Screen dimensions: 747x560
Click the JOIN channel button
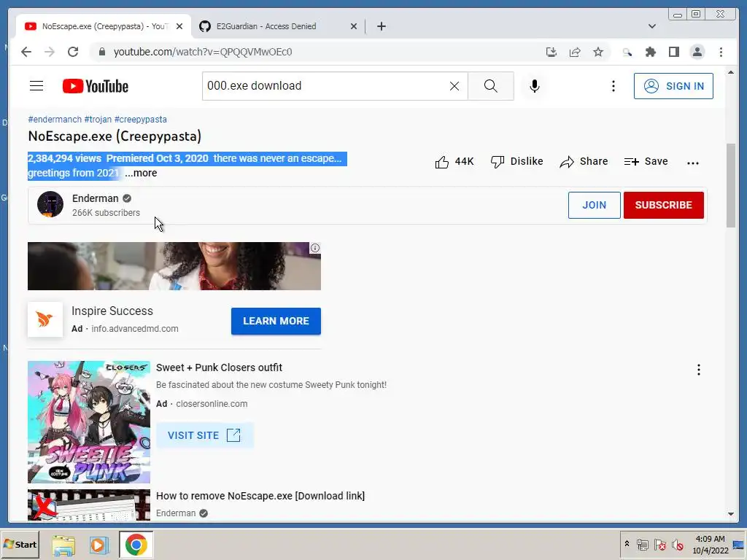pyautogui.click(x=594, y=205)
